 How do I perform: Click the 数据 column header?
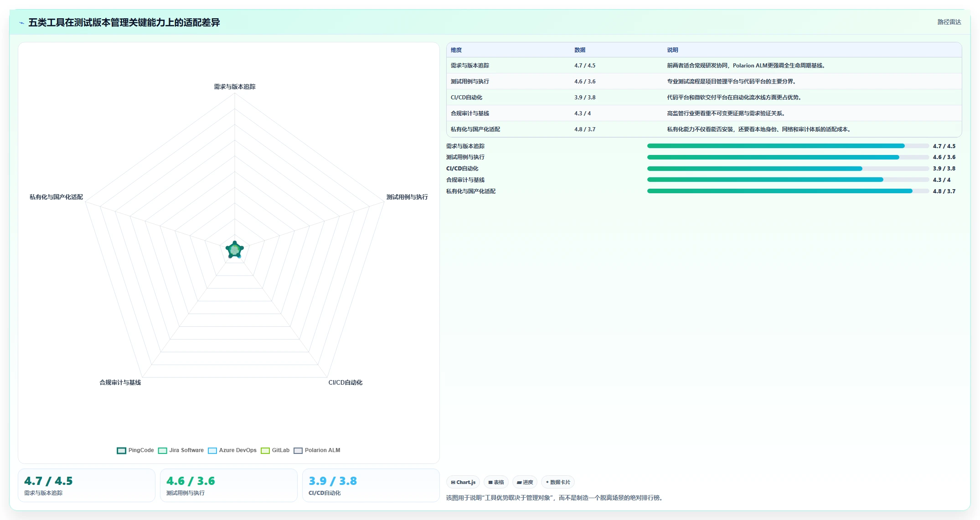tap(580, 50)
